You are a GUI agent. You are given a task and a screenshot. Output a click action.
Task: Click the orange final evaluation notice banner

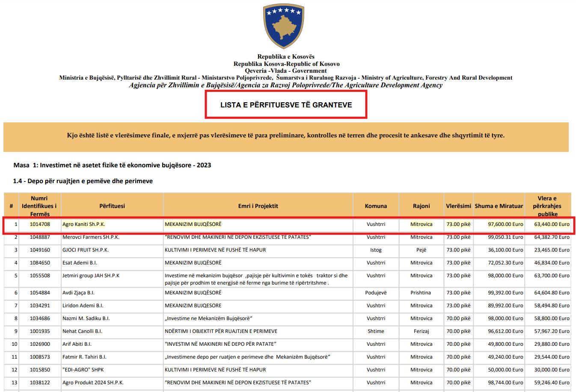coord(286,137)
